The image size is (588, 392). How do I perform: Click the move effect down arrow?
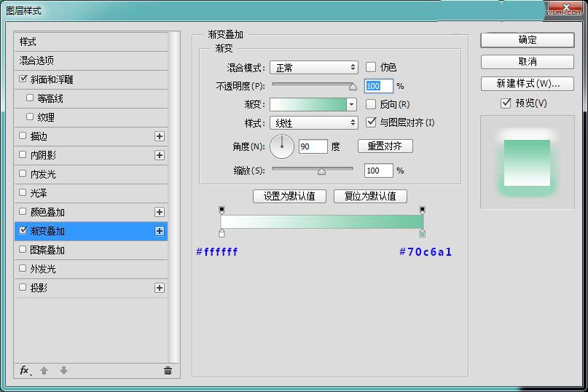(63, 371)
